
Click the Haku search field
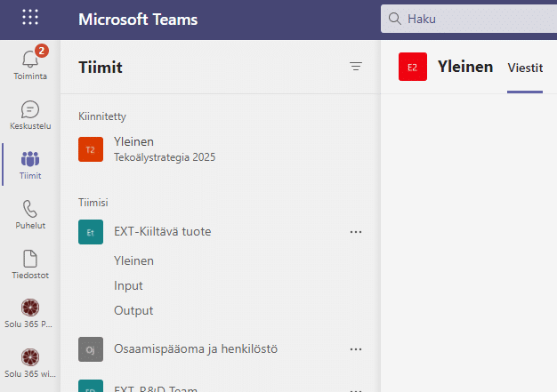point(469,19)
